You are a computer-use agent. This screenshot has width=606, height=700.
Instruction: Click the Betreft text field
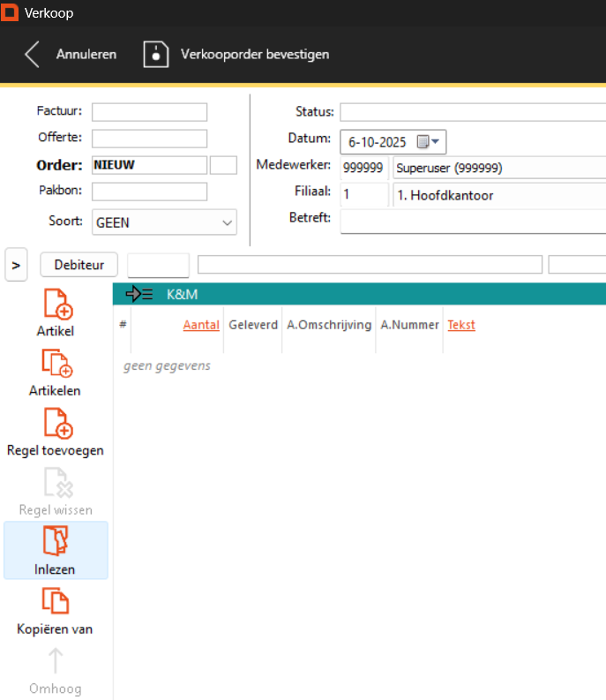click(472, 220)
